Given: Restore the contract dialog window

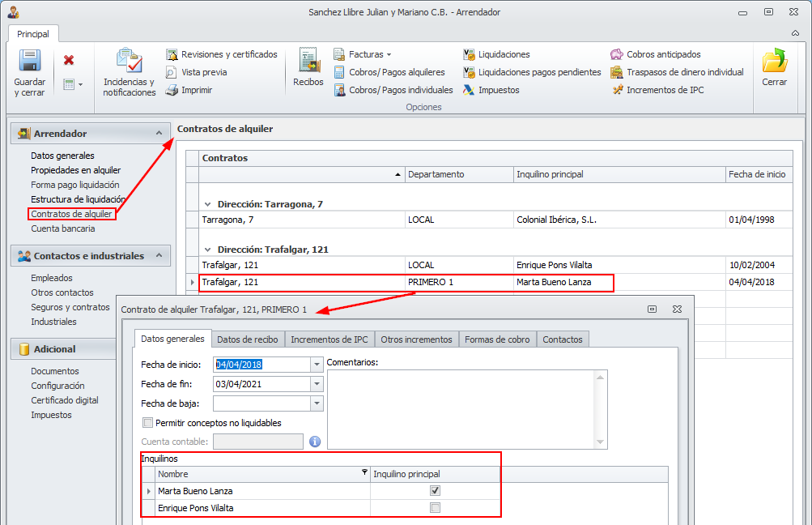Looking at the screenshot, I should click(x=652, y=309).
